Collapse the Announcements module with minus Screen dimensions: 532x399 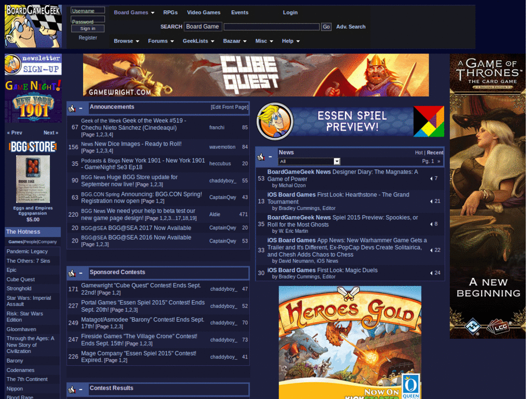(x=81, y=109)
